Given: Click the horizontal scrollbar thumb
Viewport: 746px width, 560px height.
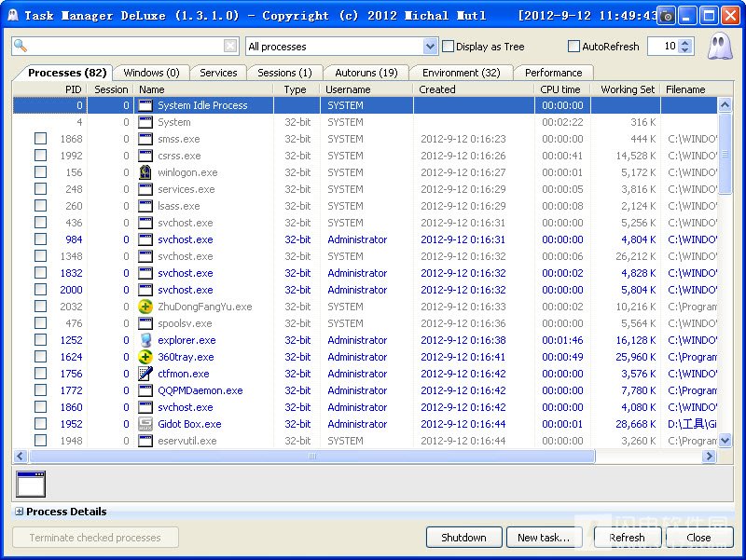Looking at the screenshot, I should coord(311,457).
